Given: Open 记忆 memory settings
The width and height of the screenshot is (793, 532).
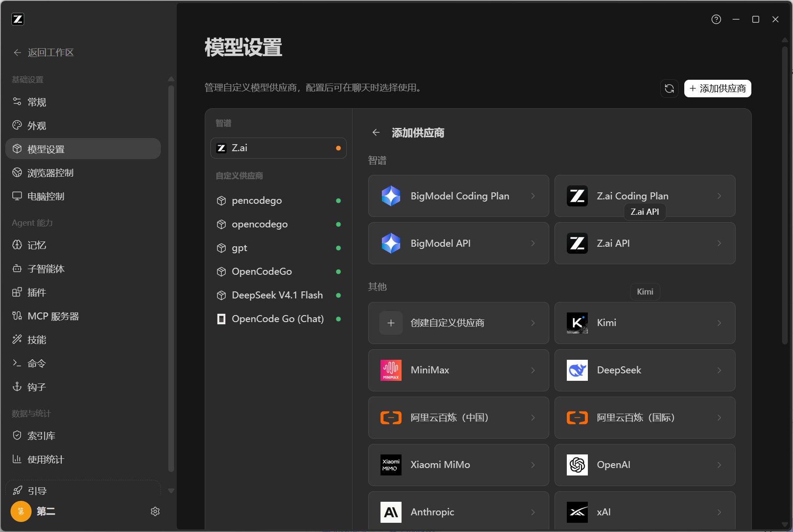Looking at the screenshot, I should (83, 245).
